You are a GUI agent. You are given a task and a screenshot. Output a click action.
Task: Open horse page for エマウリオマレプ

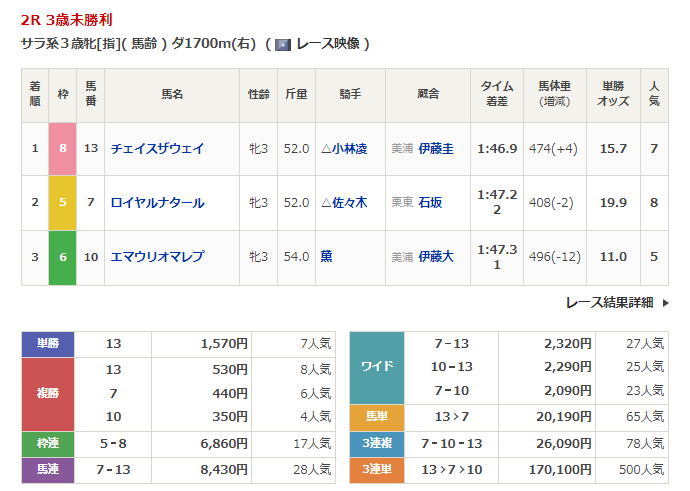coord(158,257)
